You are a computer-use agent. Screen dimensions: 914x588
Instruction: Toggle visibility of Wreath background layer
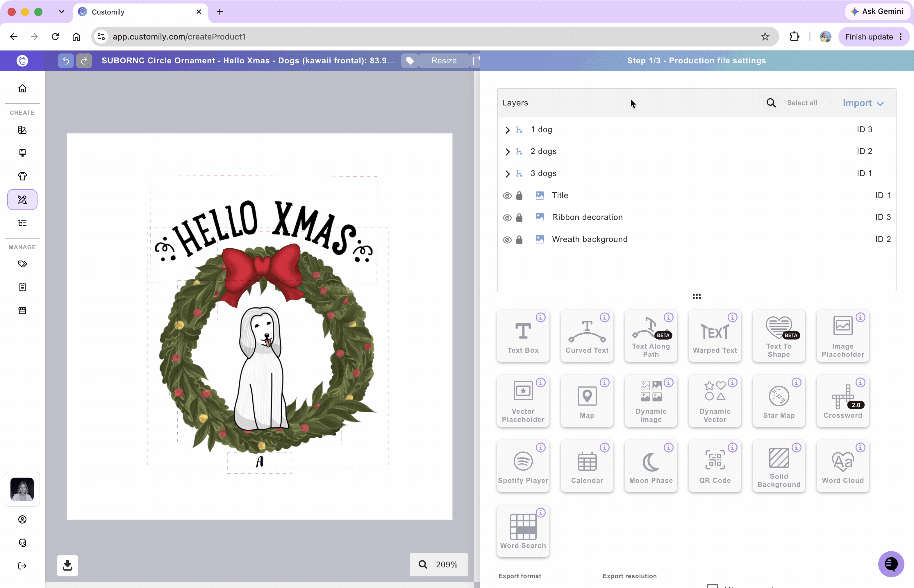(x=507, y=240)
